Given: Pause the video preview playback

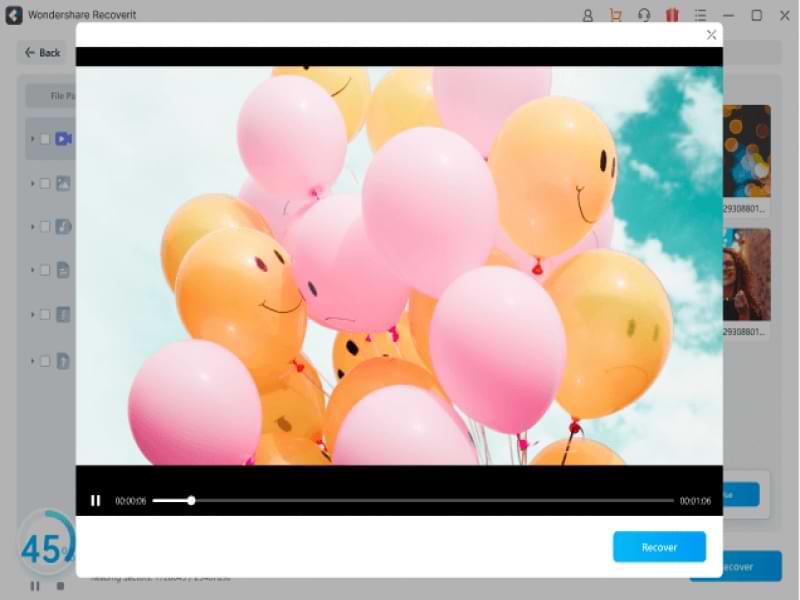Looking at the screenshot, I should (95, 501).
